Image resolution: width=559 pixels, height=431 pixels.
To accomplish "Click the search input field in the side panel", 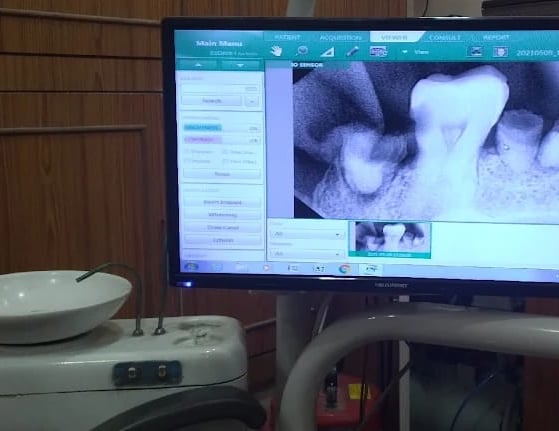I will (x=220, y=88).
